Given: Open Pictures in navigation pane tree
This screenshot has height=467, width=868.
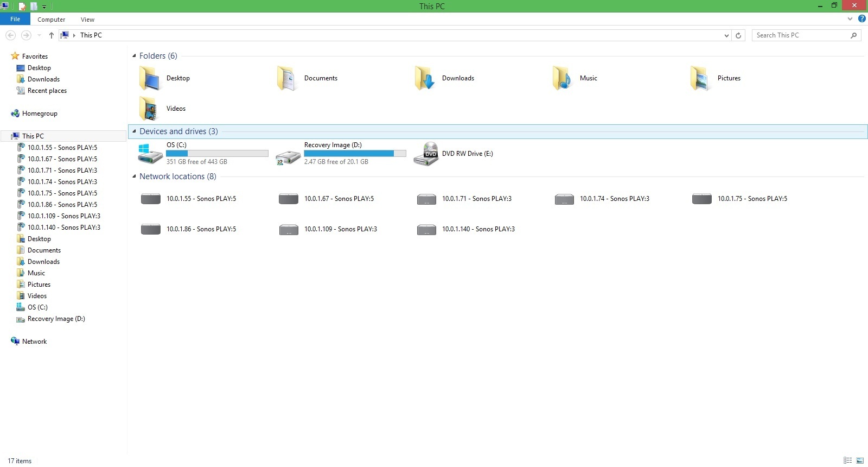Looking at the screenshot, I should (39, 285).
